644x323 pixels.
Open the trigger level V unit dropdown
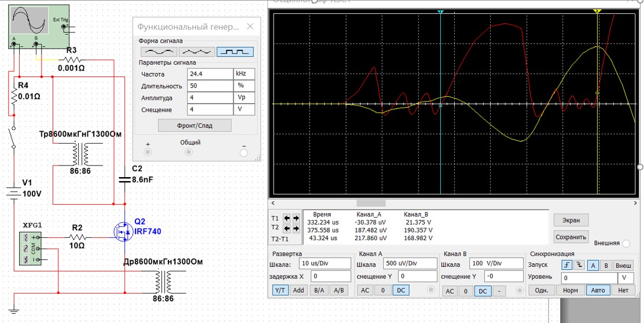625,278
